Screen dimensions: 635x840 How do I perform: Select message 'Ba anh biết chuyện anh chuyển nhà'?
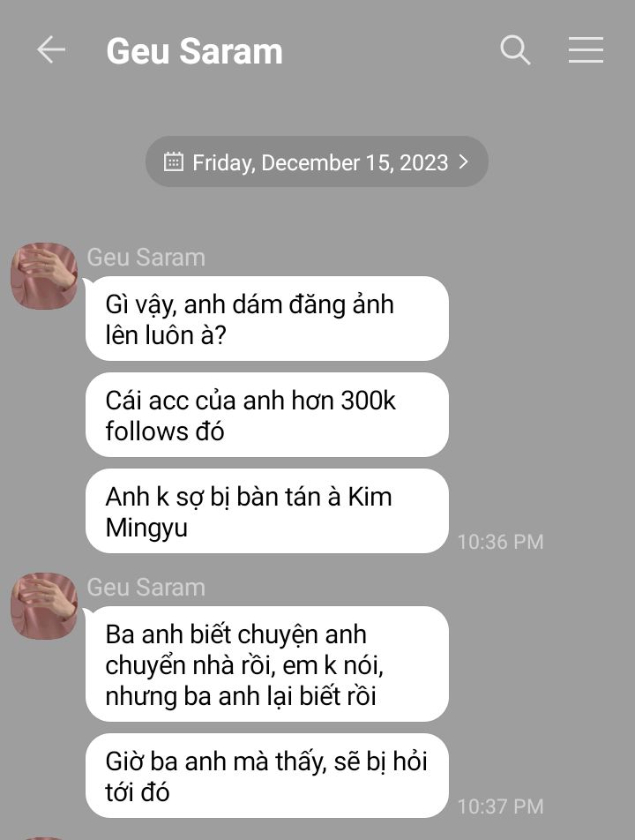266,664
